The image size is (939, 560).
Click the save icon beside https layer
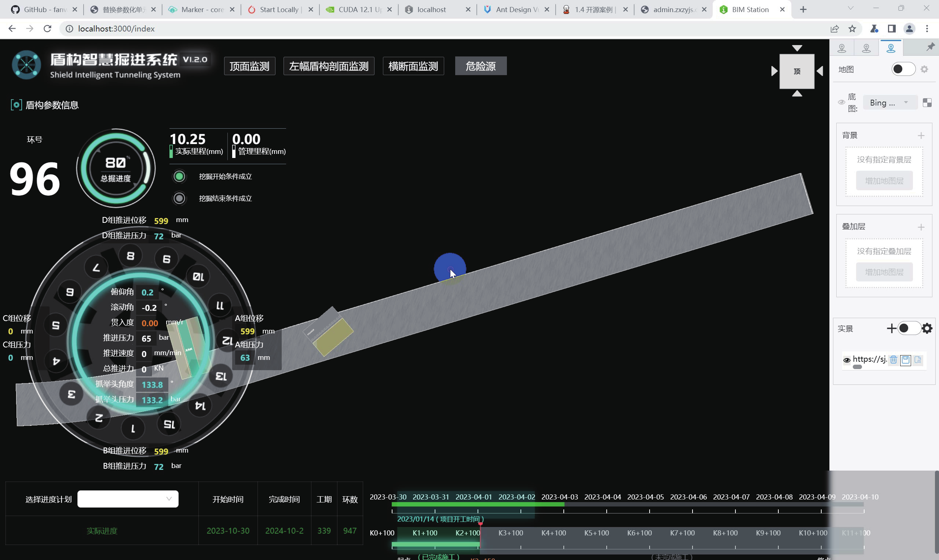click(x=905, y=360)
